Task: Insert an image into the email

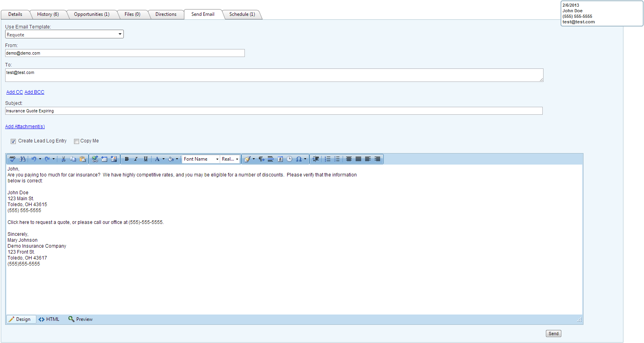Action: click(114, 159)
